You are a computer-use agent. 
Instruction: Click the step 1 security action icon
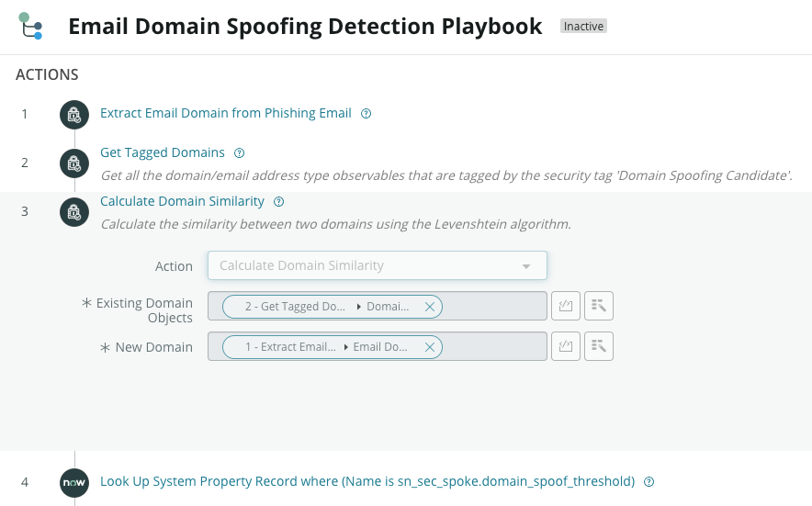click(74, 115)
